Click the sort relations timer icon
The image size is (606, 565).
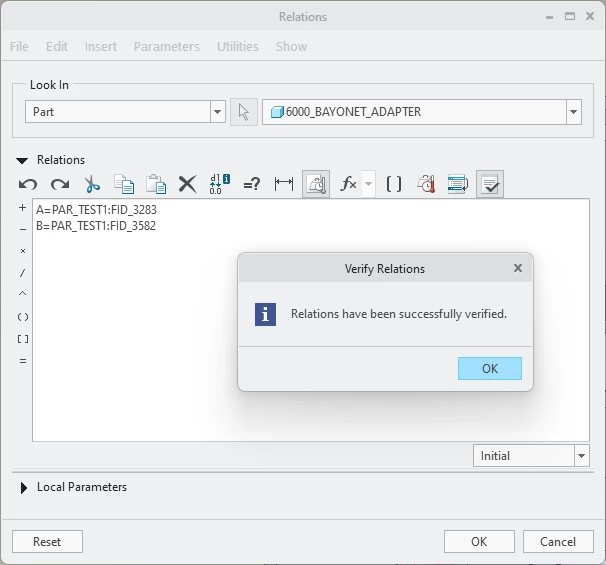click(426, 184)
